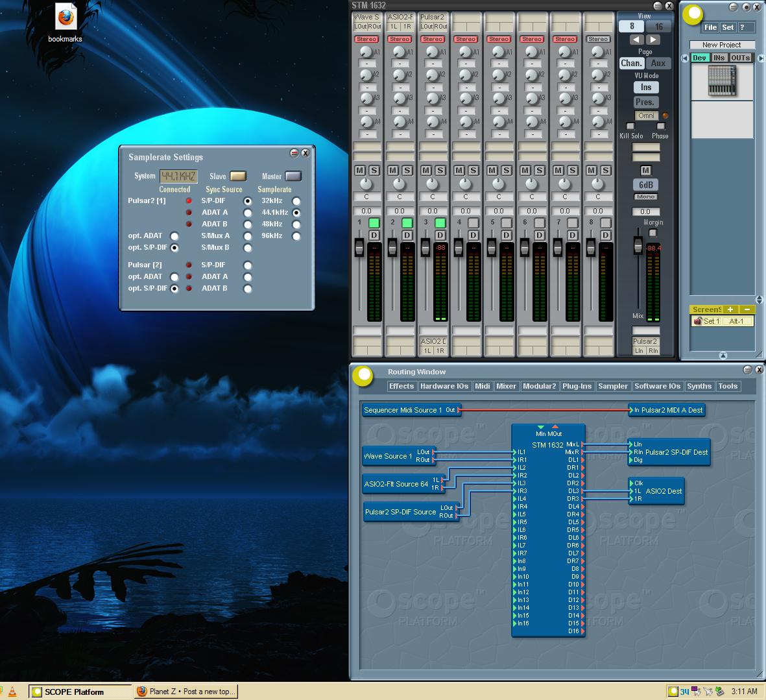This screenshot has height=700, width=766.
Task: Set VU Mode to Pres.
Action: pyautogui.click(x=646, y=102)
